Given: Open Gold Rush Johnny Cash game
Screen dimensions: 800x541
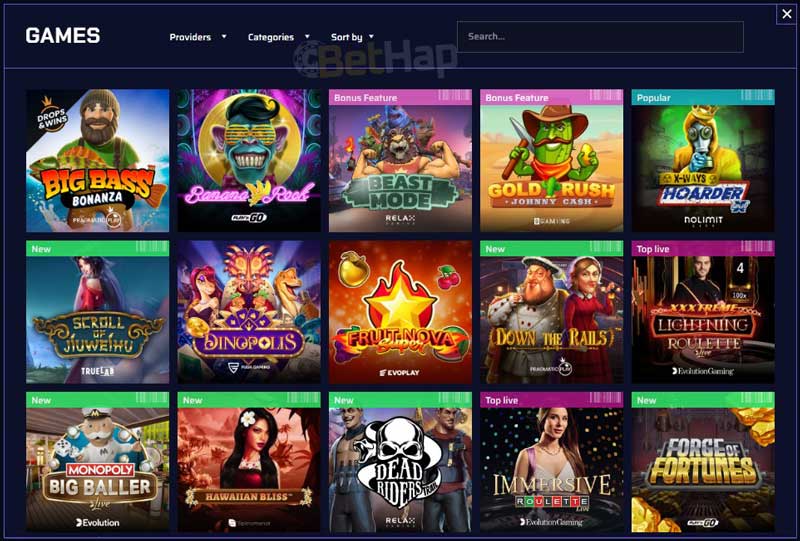Looking at the screenshot, I should [x=552, y=161].
